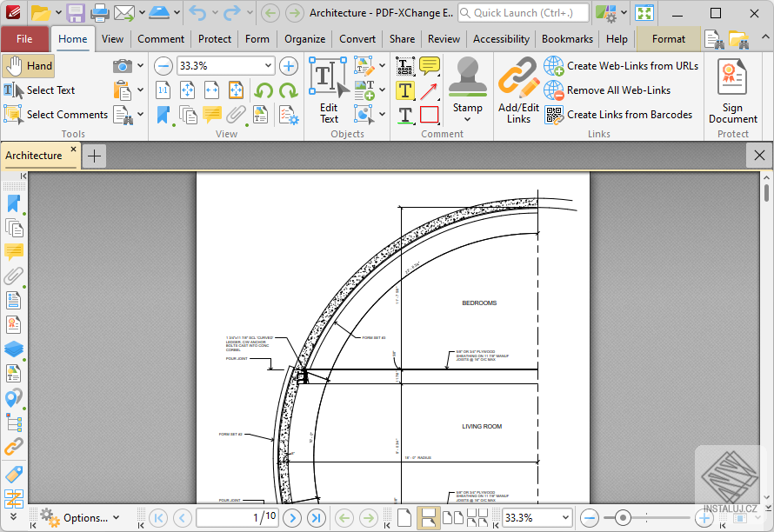This screenshot has width=774, height=532.
Task: Click the zoom out minus icon
Action: pyautogui.click(x=163, y=65)
